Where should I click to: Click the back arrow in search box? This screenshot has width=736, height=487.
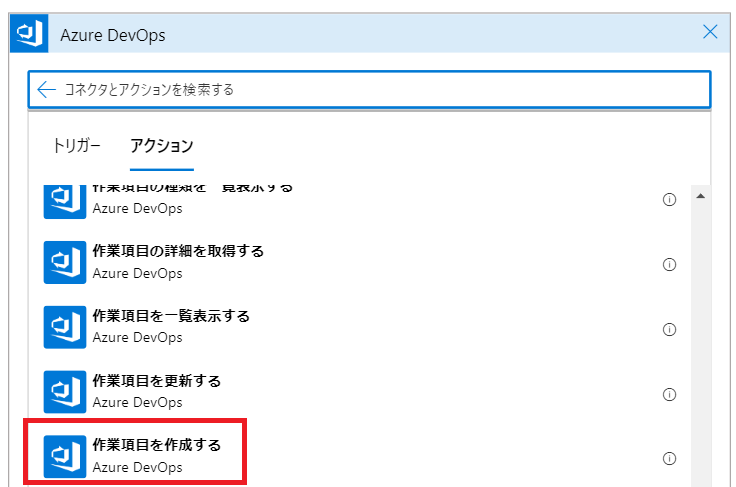click(46, 89)
